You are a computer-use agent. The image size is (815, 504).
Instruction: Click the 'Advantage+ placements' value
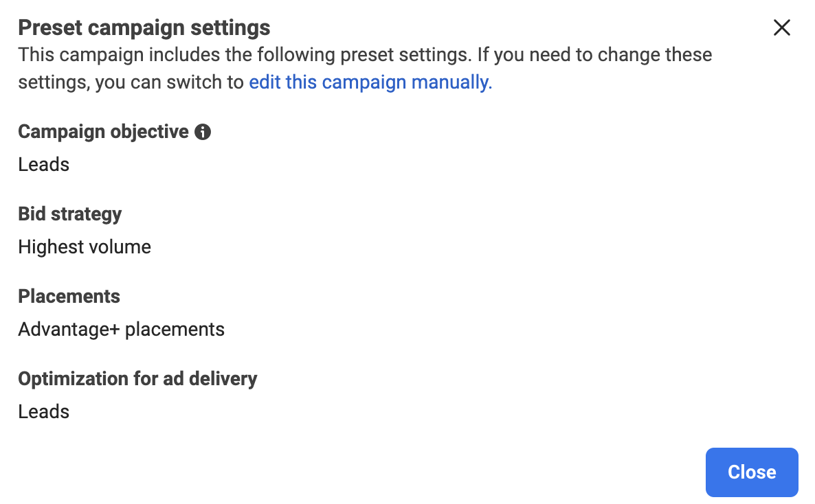[x=121, y=330]
